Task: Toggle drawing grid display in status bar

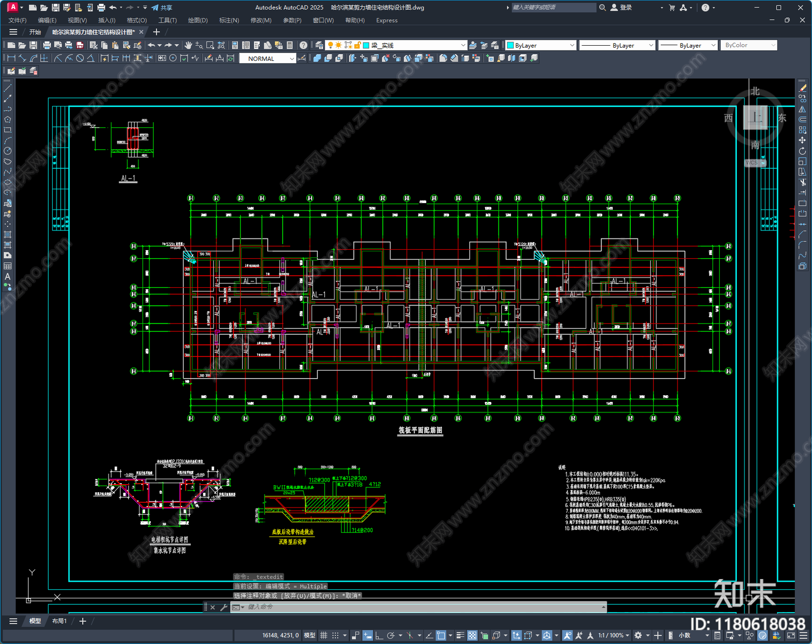Action: click(323, 635)
